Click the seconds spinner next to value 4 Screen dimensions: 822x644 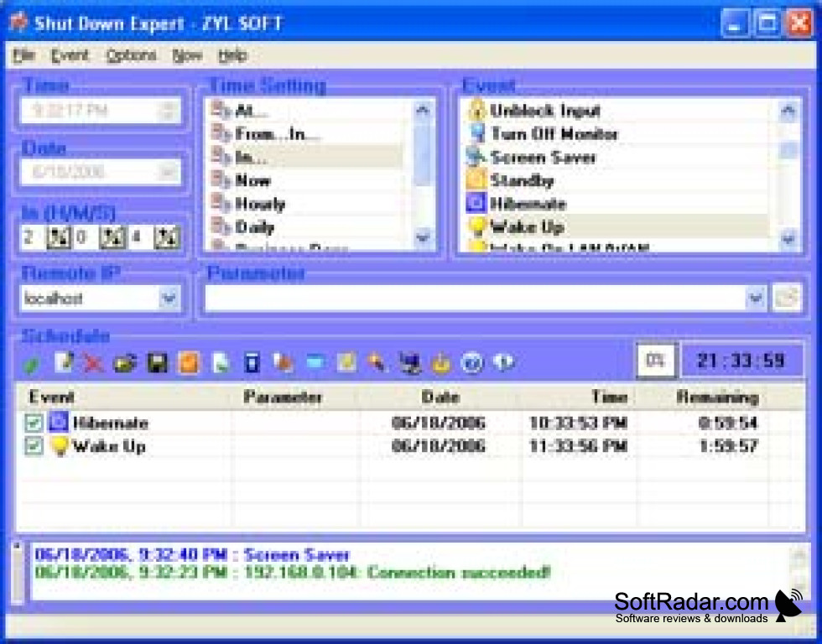pos(167,237)
